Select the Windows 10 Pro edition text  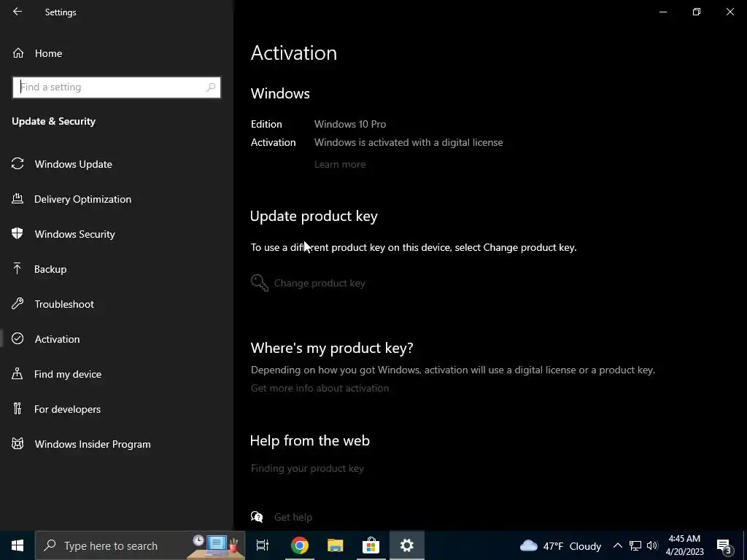[350, 124]
